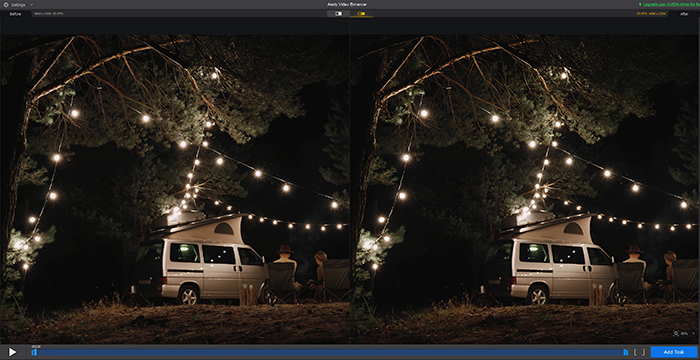Click the After enhanced preview pane
This screenshot has height=360, width=700.
525,189
